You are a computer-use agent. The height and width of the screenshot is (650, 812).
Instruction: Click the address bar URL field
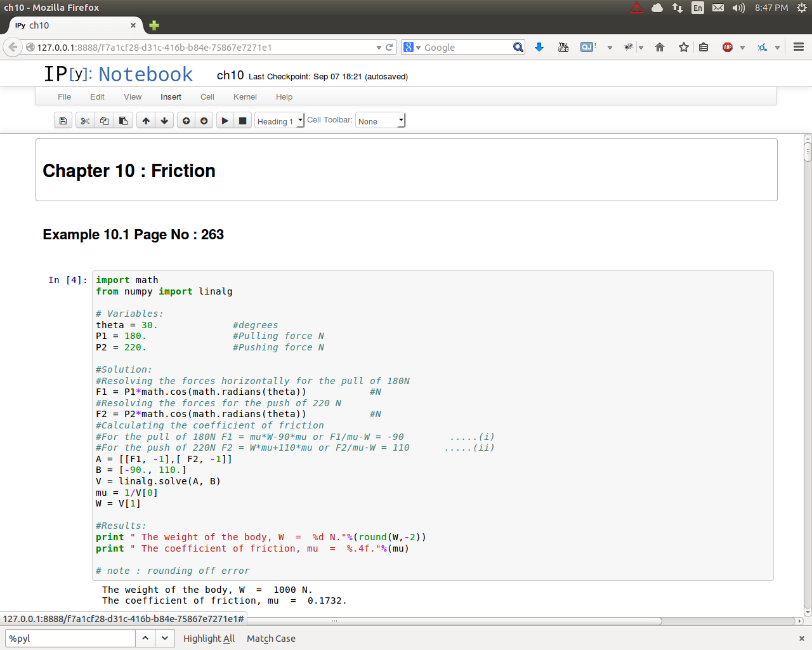coord(203,48)
